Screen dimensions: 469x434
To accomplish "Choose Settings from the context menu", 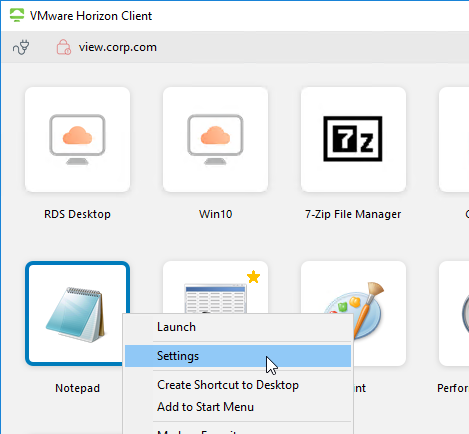I will click(x=238, y=356).
